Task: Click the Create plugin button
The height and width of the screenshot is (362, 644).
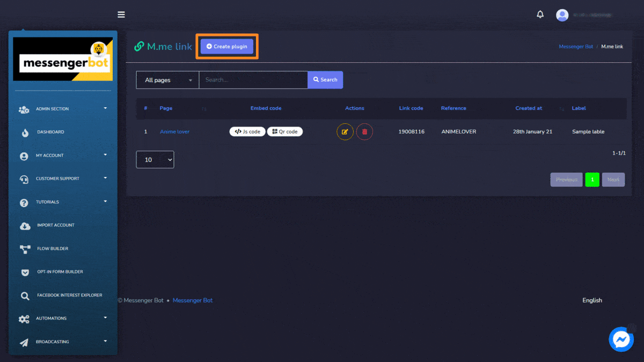Action: click(226, 47)
